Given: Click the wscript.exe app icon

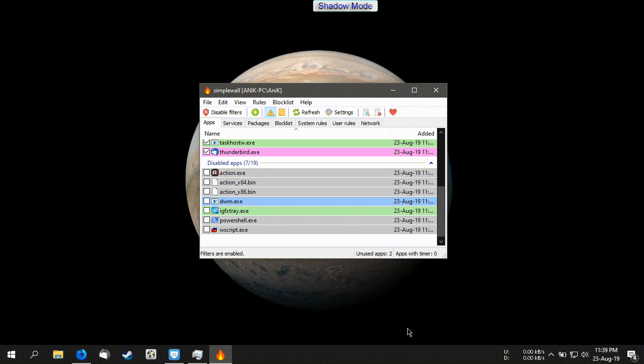Looking at the screenshot, I should 215,230.
